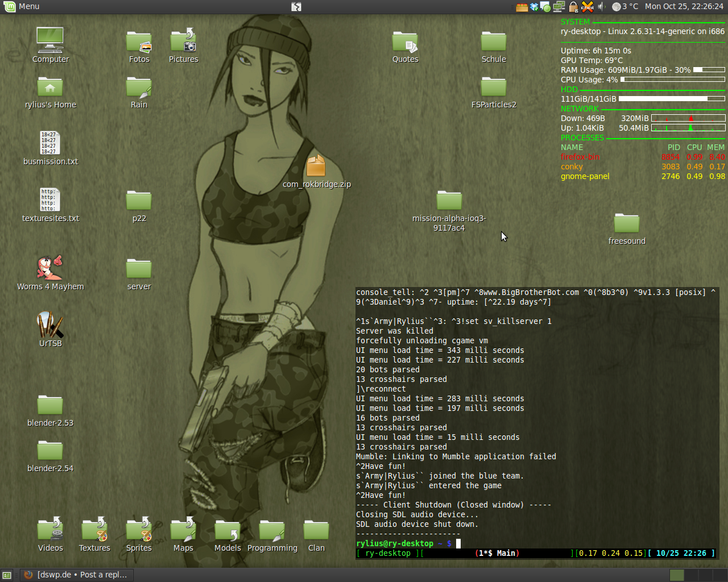Click the show desktop button
The height and width of the screenshot is (582, 728).
click(7, 575)
